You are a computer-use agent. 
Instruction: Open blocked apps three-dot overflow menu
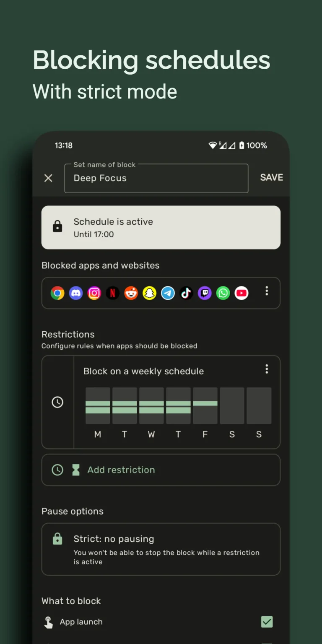pyautogui.click(x=267, y=291)
